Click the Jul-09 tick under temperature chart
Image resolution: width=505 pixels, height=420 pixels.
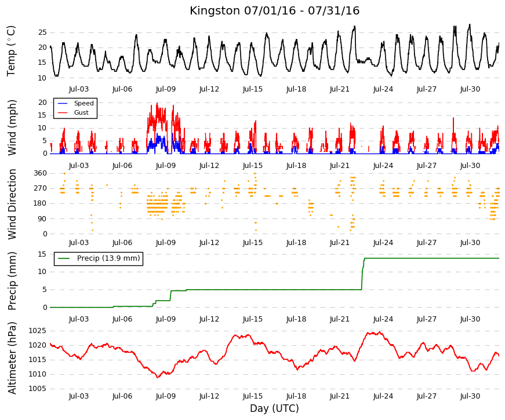pos(166,89)
